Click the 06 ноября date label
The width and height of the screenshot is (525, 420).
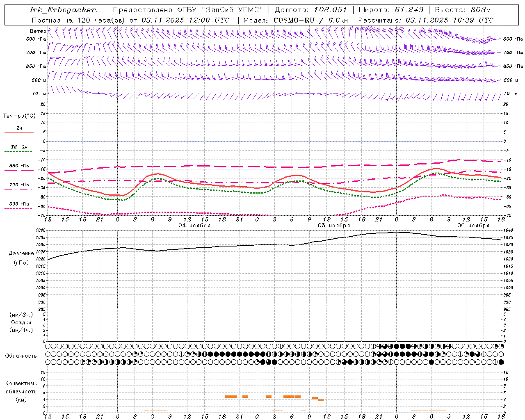pyautogui.click(x=473, y=226)
